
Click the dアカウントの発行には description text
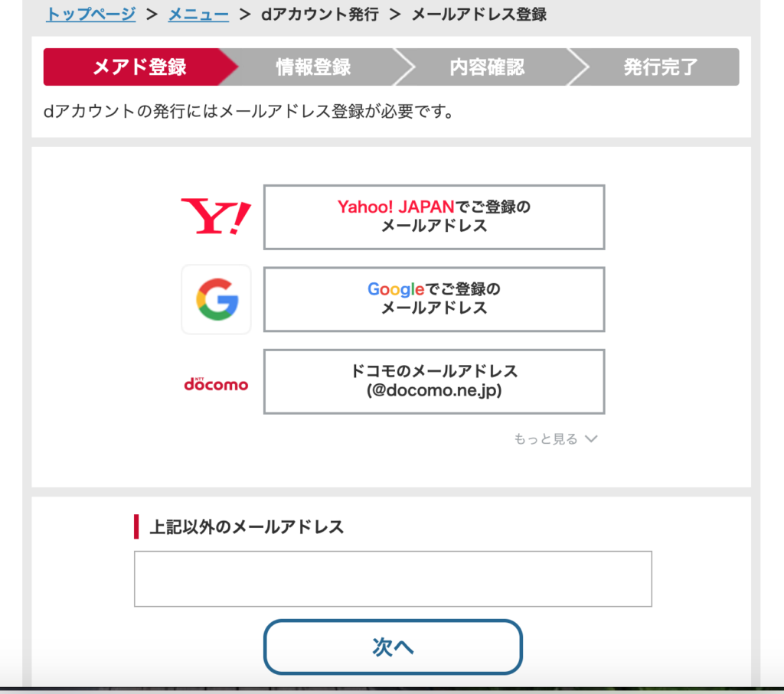(249, 111)
